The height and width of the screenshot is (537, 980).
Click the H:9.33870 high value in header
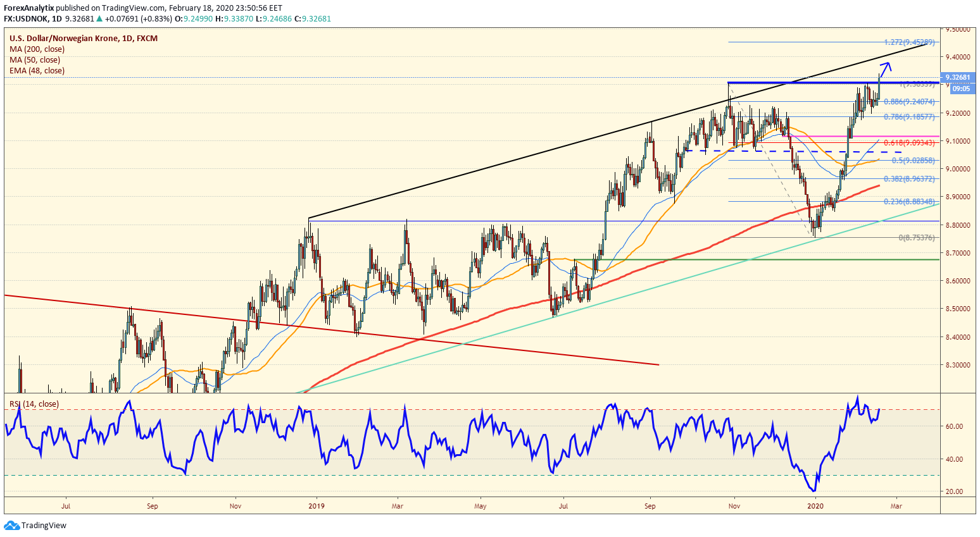[234, 19]
